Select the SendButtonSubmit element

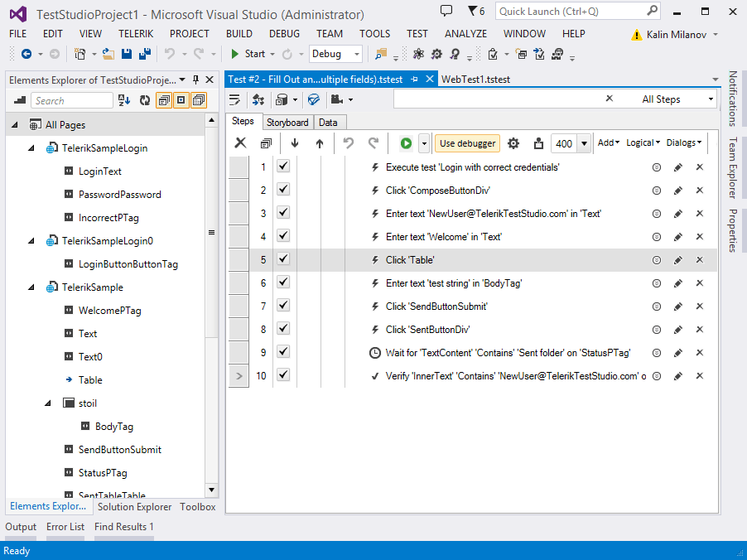[x=119, y=450]
